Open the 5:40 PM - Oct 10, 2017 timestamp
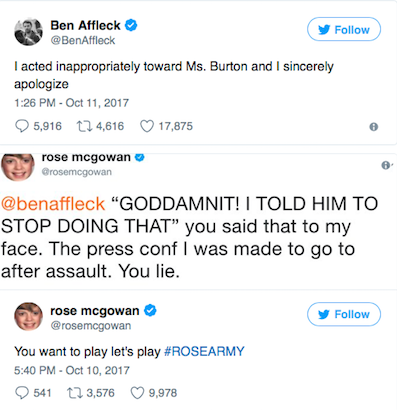 [x=72, y=370]
